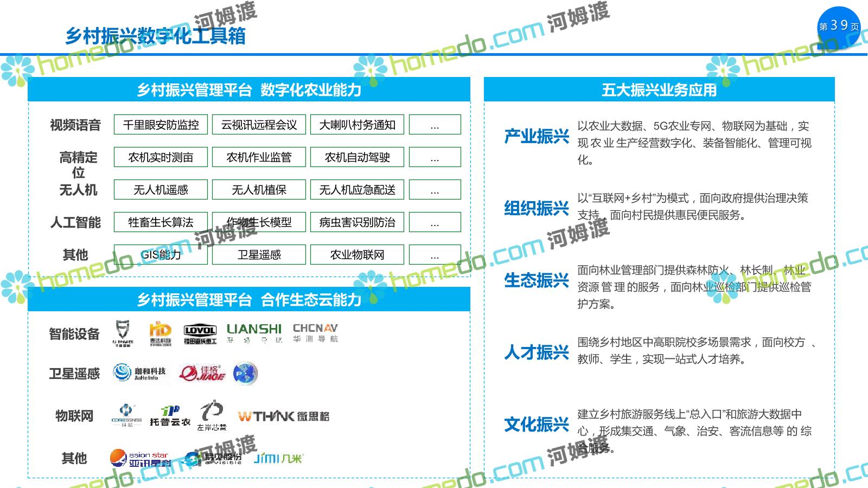Expand the ellipsis box in 视频语音 row
868x488 pixels.
(435, 125)
